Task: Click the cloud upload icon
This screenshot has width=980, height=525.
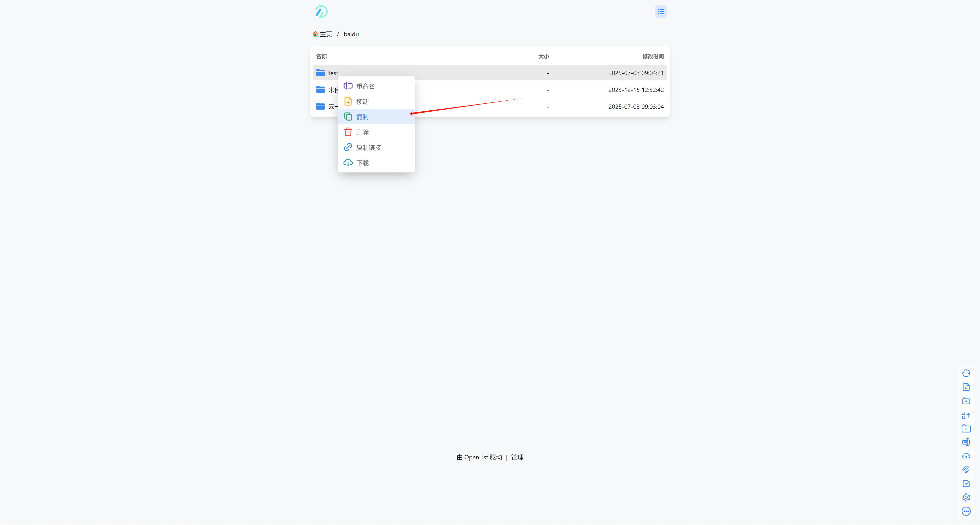Action: pos(966,456)
